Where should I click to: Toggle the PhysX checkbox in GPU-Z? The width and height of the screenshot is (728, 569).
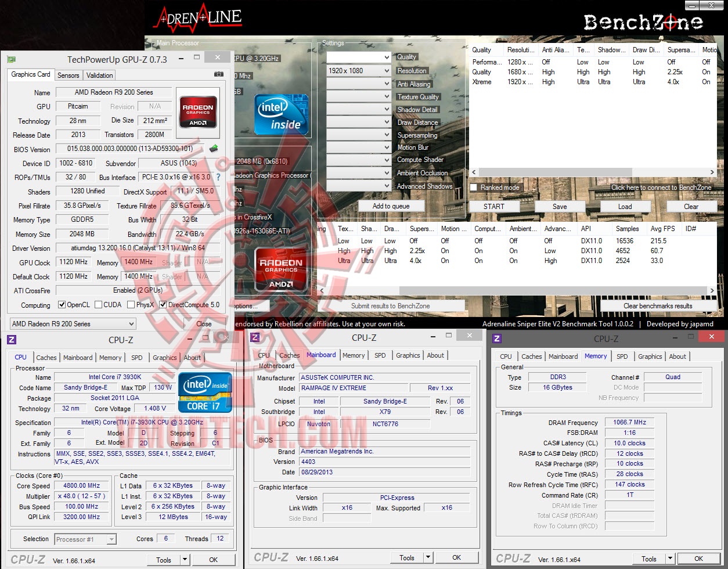131,305
